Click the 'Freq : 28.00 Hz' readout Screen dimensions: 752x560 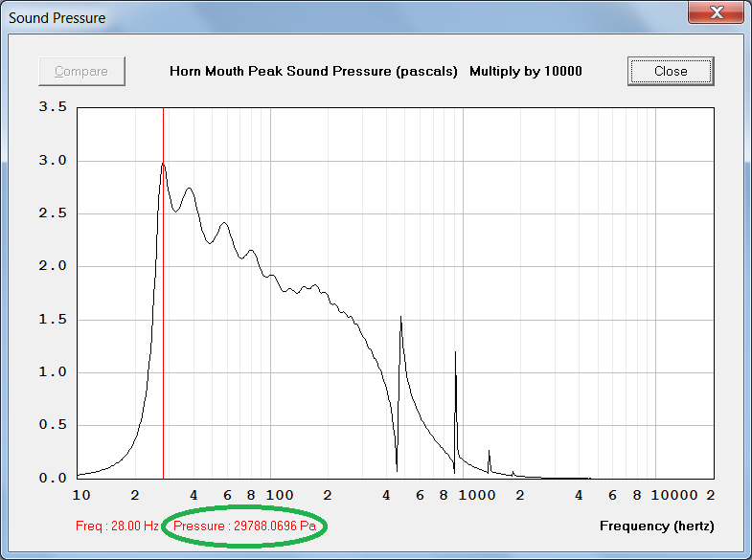pyautogui.click(x=117, y=526)
